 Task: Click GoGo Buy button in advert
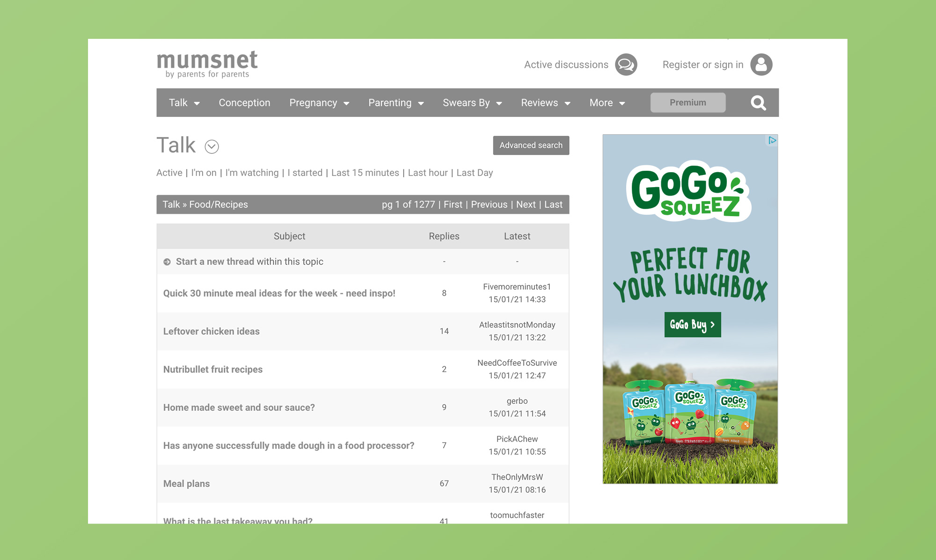pyautogui.click(x=692, y=325)
